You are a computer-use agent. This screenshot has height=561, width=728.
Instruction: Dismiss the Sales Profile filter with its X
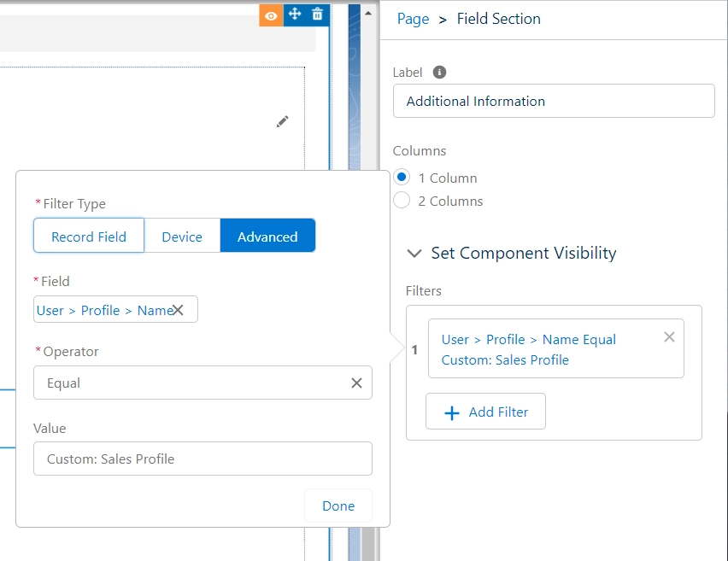point(669,336)
